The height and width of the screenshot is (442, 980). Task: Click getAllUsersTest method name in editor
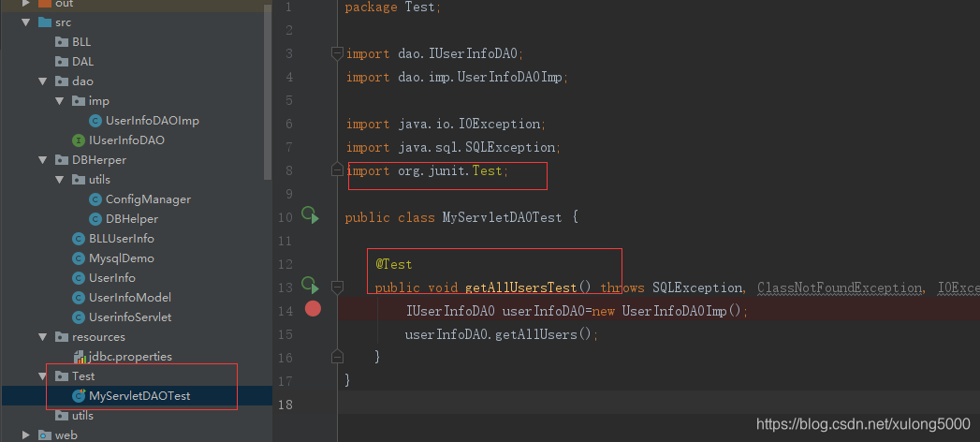(x=521, y=287)
